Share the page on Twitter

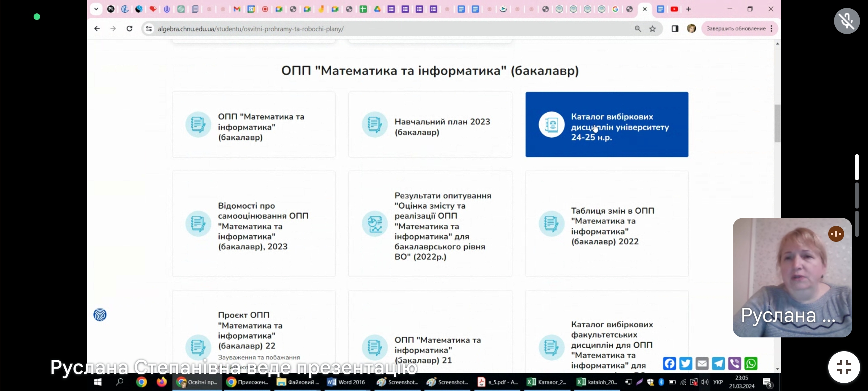coord(686,363)
